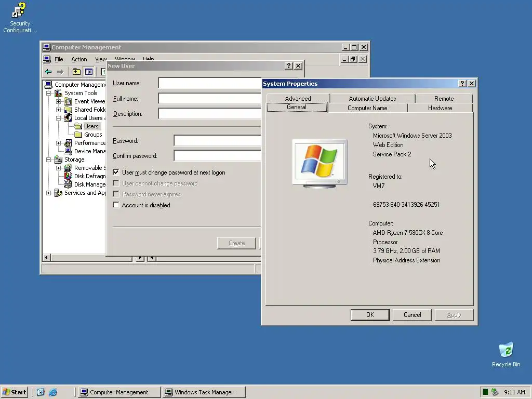
Task: Click the 'Password never expires' checkbox
Action: click(116, 194)
